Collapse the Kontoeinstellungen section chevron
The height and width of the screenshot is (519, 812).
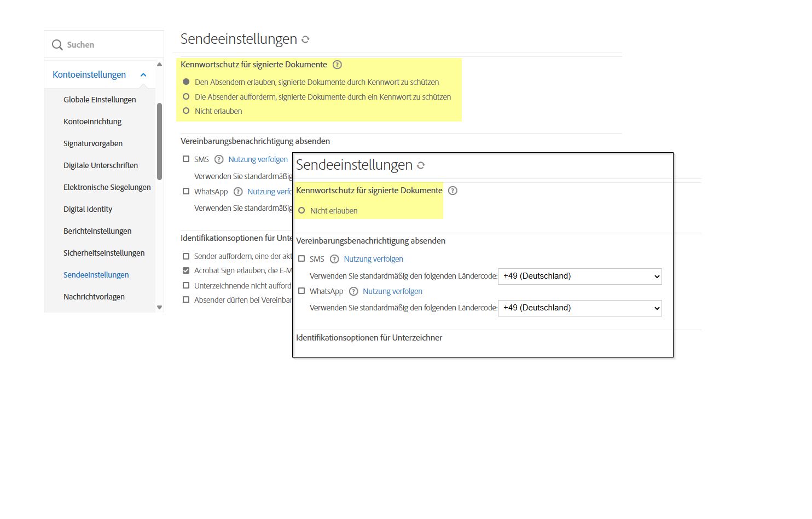click(143, 75)
